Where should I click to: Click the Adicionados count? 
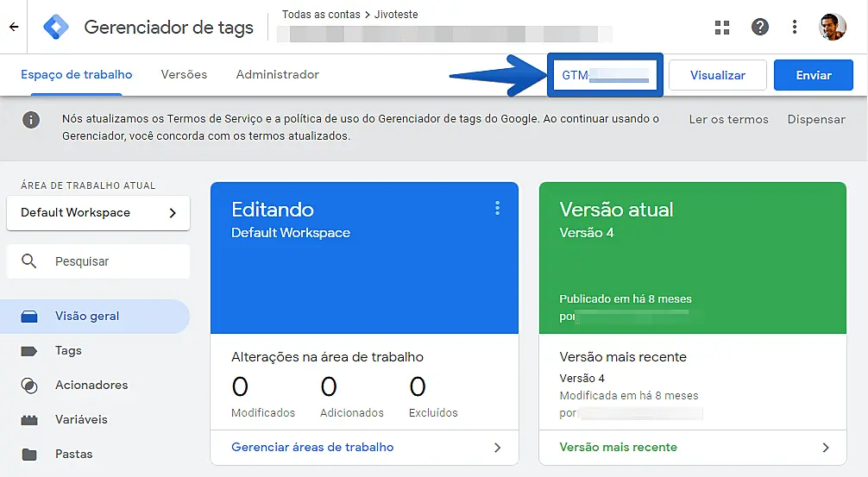(x=329, y=386)
